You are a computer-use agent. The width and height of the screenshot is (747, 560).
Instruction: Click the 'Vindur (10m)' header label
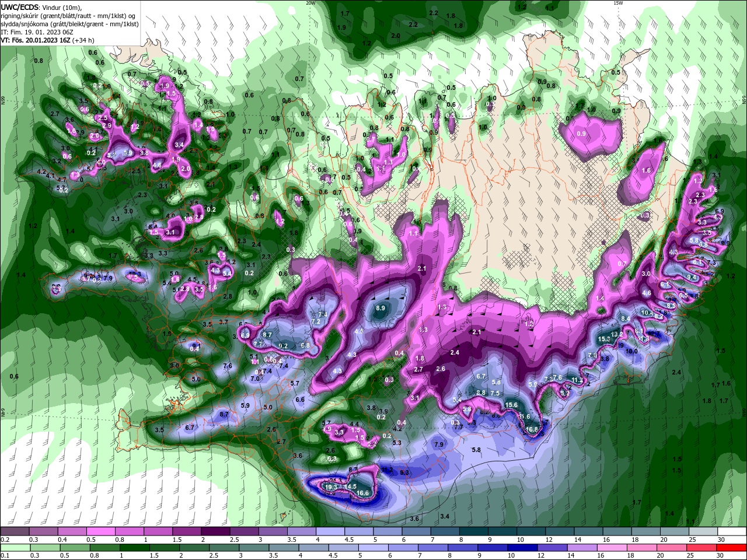click(x=62, y=7)
